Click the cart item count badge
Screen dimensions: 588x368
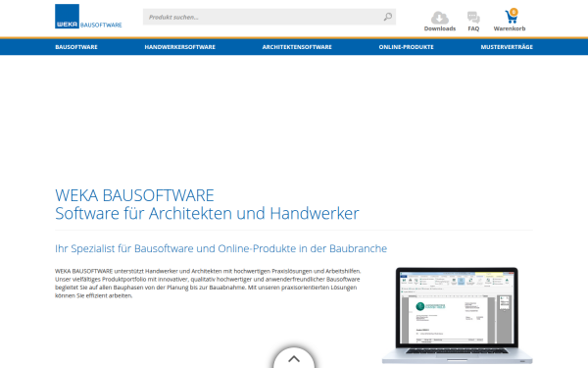tap(514, 12)
